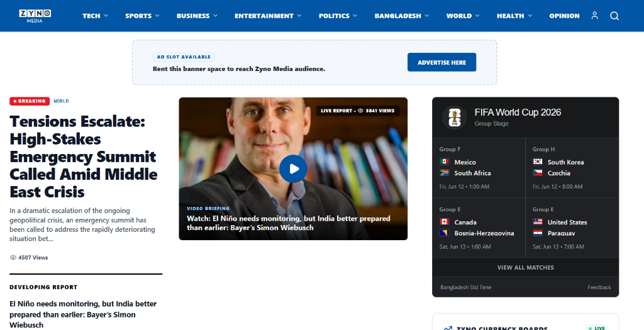
Task: Expand the Entertainment menu
Action: pos(268,16)
